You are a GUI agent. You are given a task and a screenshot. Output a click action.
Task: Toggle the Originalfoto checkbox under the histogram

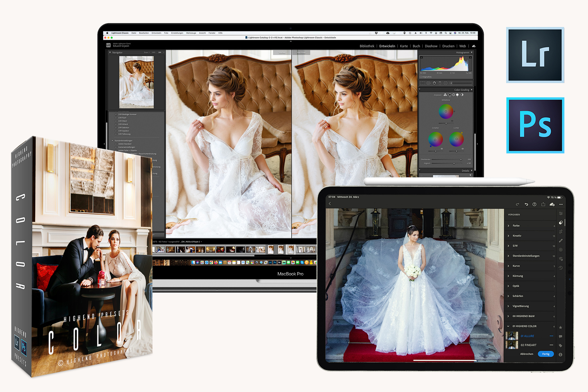tap(421, 77)
